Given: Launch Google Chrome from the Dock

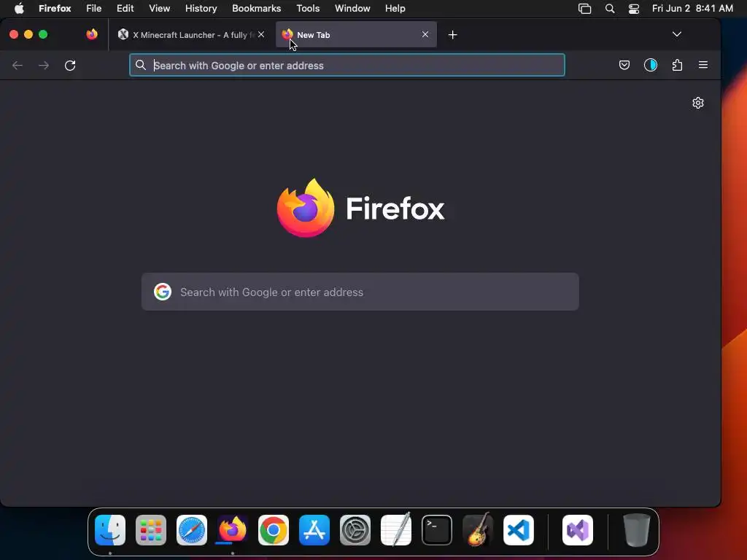Looking at the screenshot, I should click(x=274, y=530).
